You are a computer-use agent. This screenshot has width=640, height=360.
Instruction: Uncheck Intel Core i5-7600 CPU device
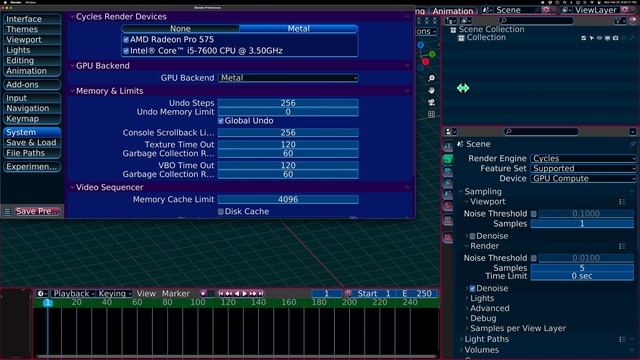126,51
